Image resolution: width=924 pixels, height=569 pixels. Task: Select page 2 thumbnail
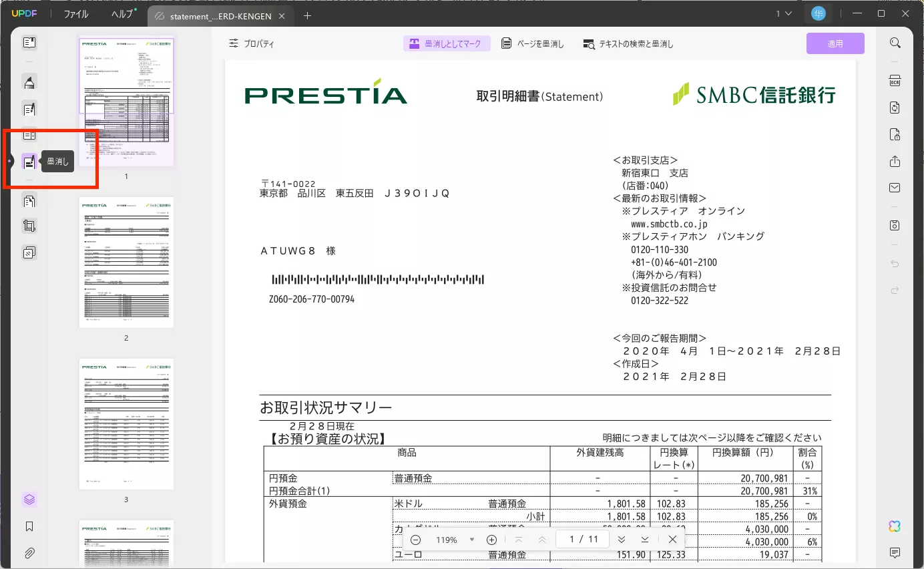point(126,262)
